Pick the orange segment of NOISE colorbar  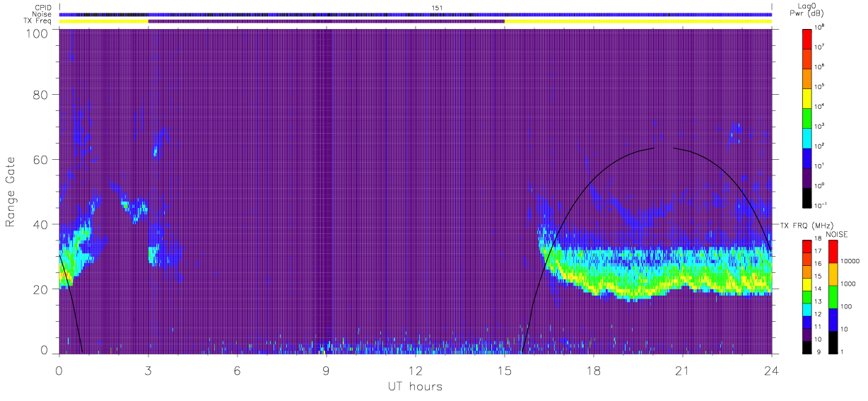833,274
